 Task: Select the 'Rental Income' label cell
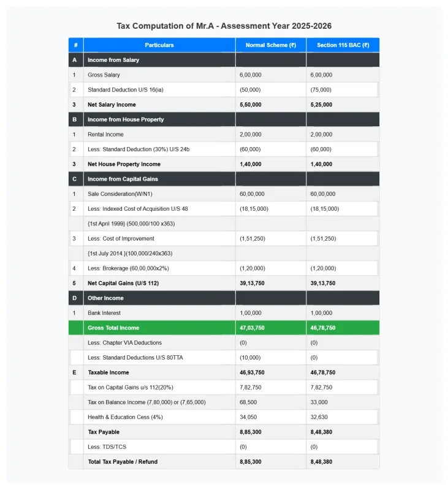(x=105, y=134)
